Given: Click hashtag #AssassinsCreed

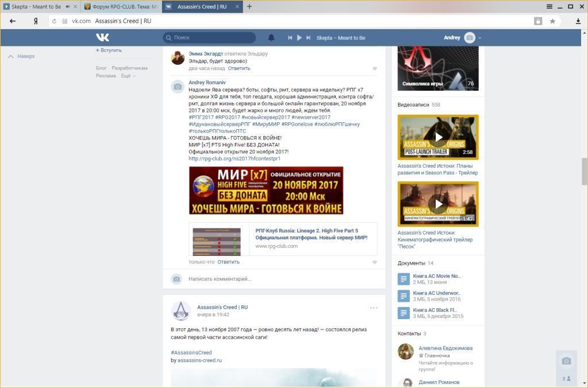Looking at the screenshot, I should [x=191, y=353].
